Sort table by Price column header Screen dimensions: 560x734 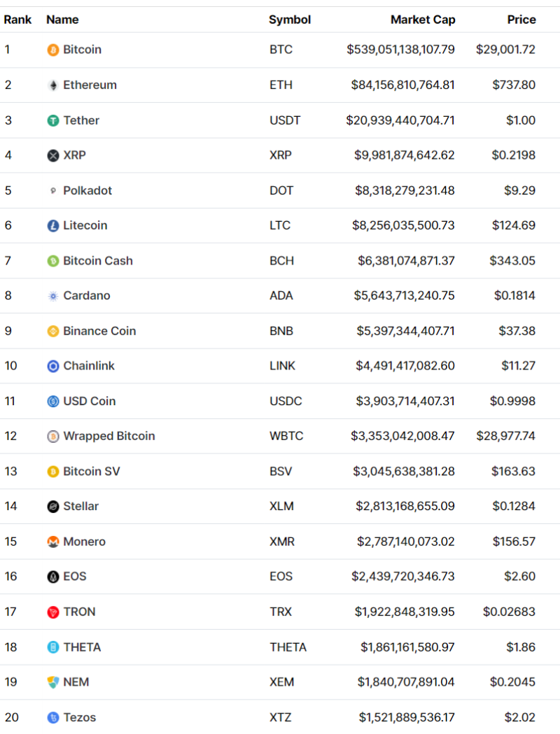(521, 20)
